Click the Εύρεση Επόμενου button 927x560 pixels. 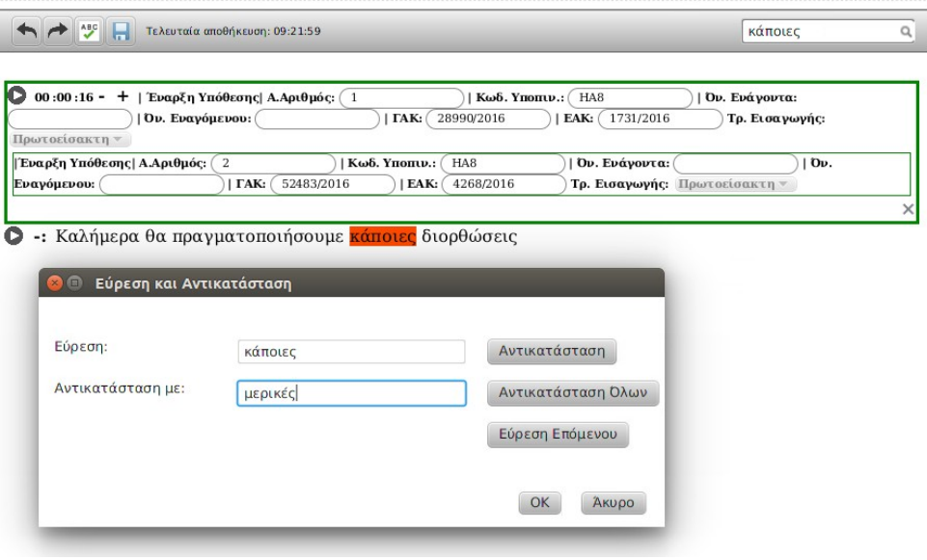(558, 436)
